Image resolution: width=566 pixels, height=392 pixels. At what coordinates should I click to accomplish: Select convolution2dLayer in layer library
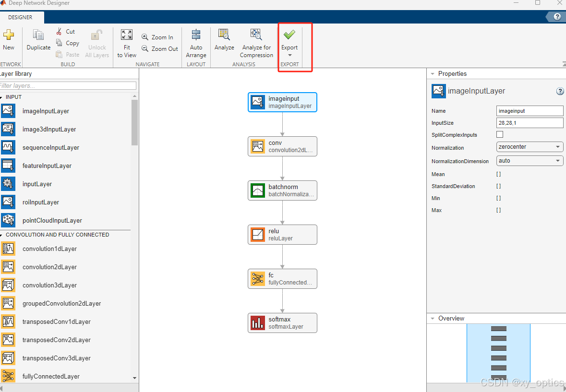[49, 267]
